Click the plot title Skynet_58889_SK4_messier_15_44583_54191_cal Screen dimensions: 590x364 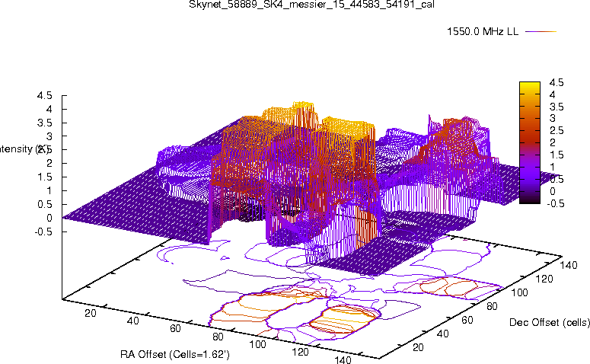point(311,5)
